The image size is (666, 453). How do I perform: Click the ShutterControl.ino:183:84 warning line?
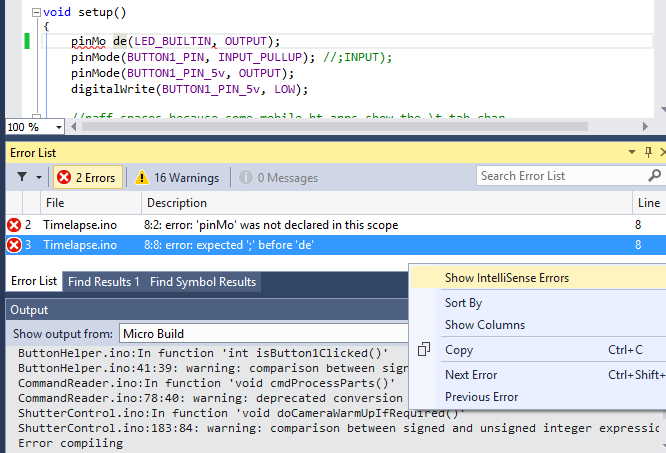339,428
